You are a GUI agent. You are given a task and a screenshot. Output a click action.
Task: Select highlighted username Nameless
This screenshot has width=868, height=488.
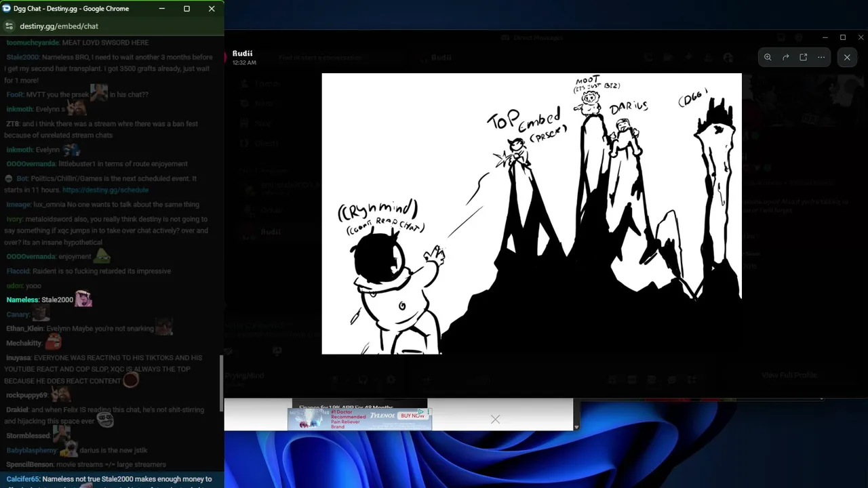coord(22,300)
